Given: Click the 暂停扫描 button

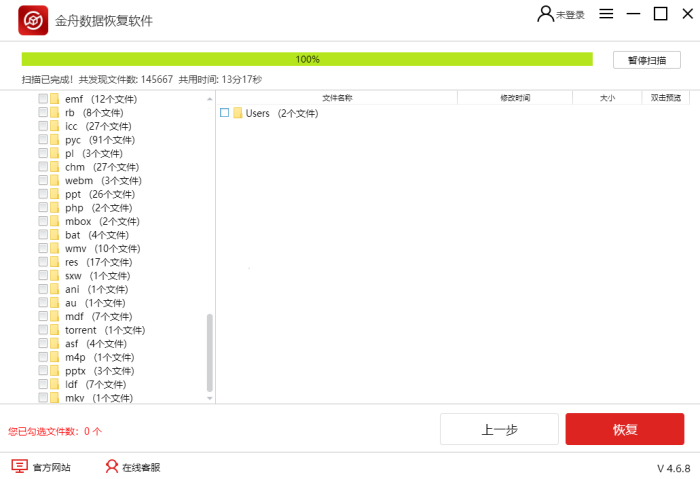Looking at the screenshot, I should pos(647,60).
